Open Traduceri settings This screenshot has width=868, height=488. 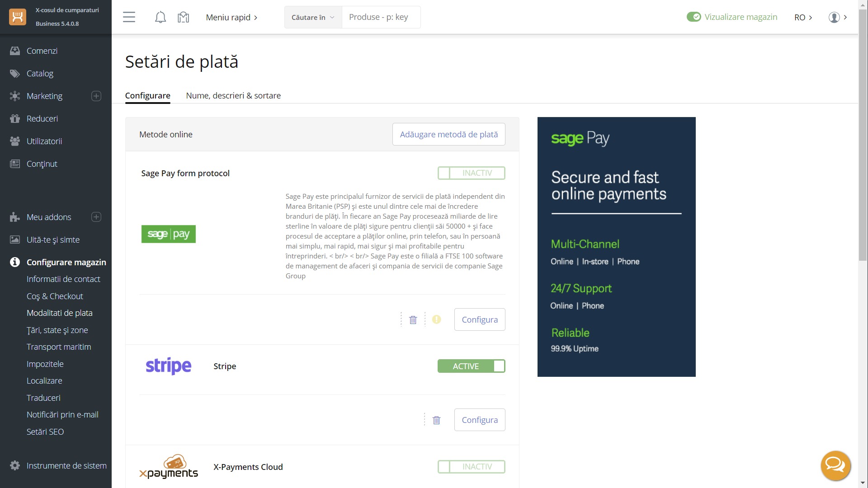coord(43,398)
